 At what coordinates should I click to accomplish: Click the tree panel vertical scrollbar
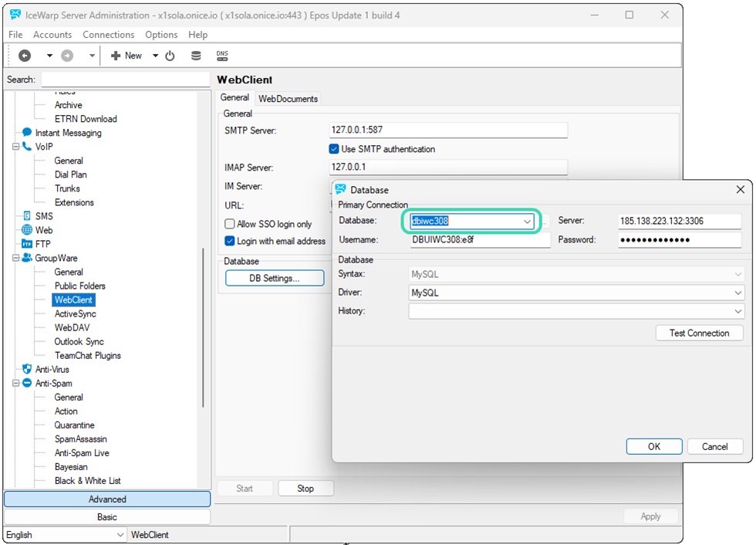[x=203, y=328]
